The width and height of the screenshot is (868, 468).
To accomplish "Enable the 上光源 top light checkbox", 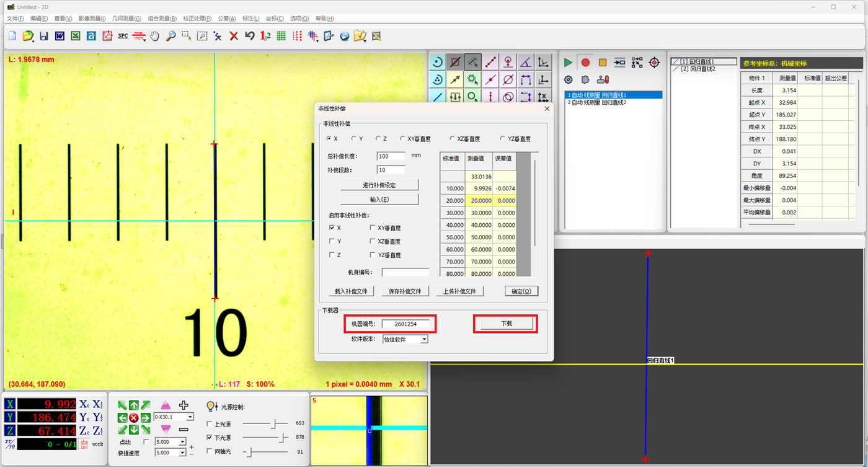I will [x=209, y=424].
